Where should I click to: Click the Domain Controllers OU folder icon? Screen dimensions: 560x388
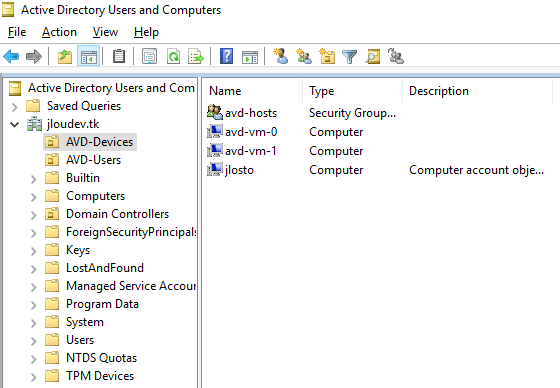(x=52, y=214)
